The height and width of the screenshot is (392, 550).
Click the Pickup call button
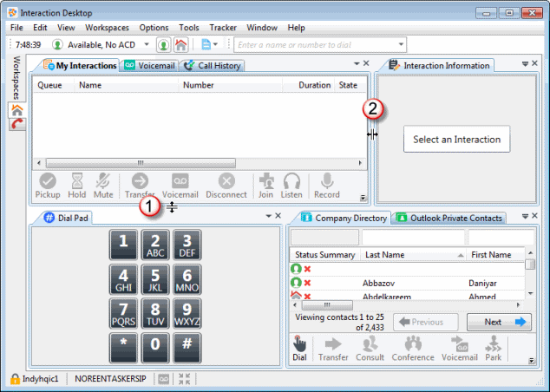pyautogui.click(x=48, y=185)
